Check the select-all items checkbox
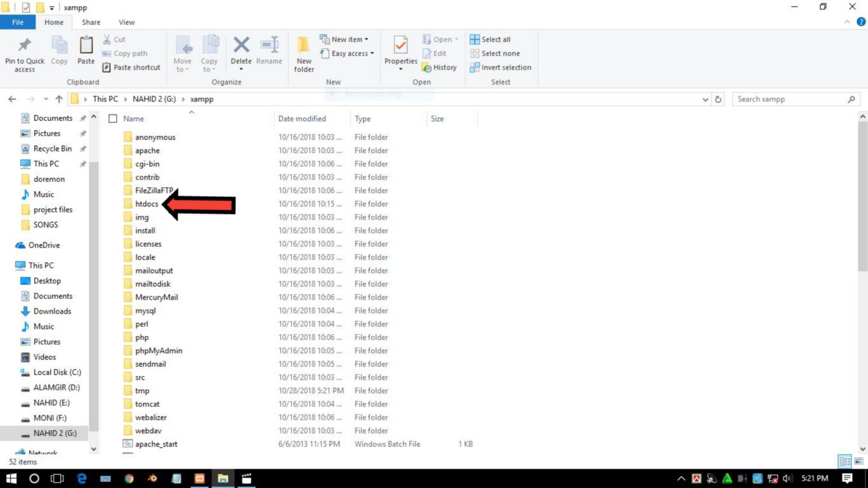 coord(113,119)
